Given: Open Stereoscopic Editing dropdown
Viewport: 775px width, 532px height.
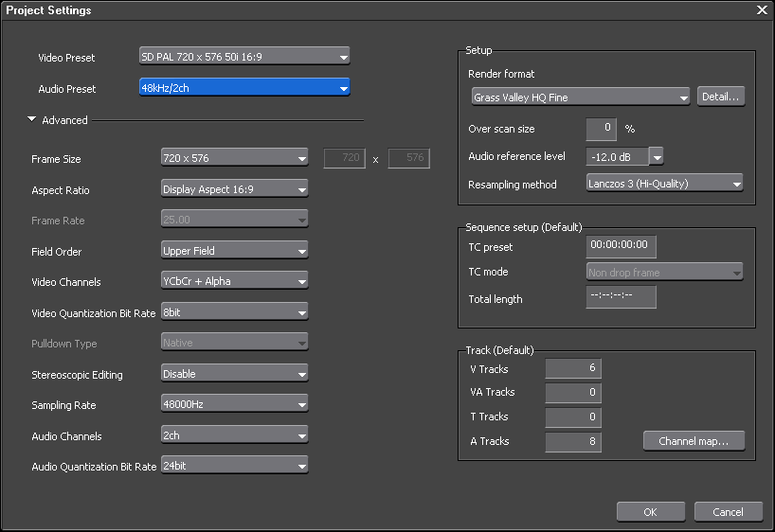Looking at the screenshot, I should [x=234, y=374].
